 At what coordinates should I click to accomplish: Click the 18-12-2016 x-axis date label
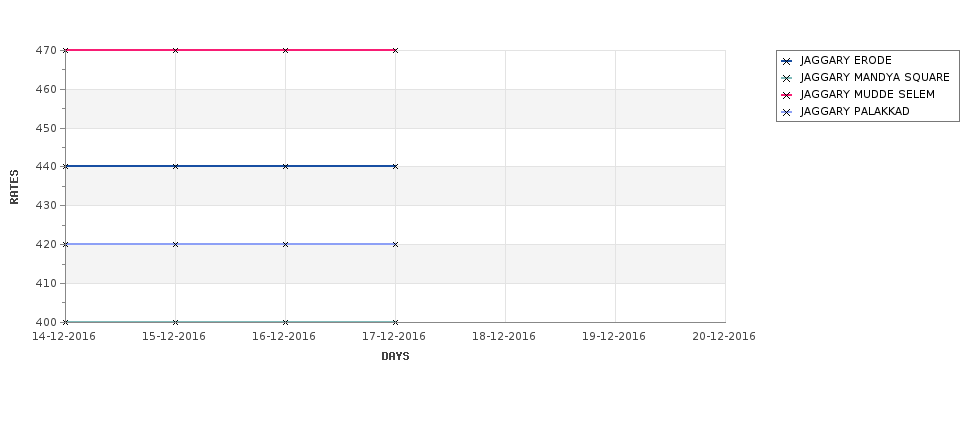click(x=504, y=336)
